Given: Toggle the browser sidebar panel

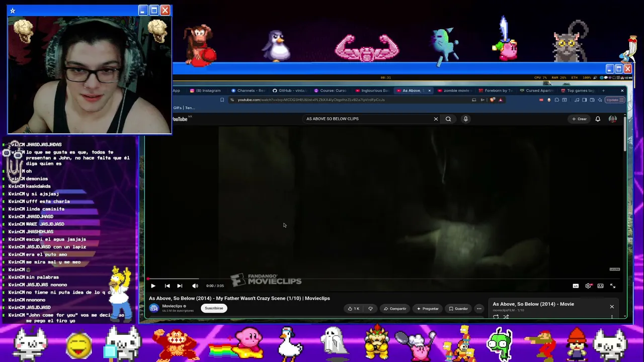Looking at the screenshot, I should [584, 100].
